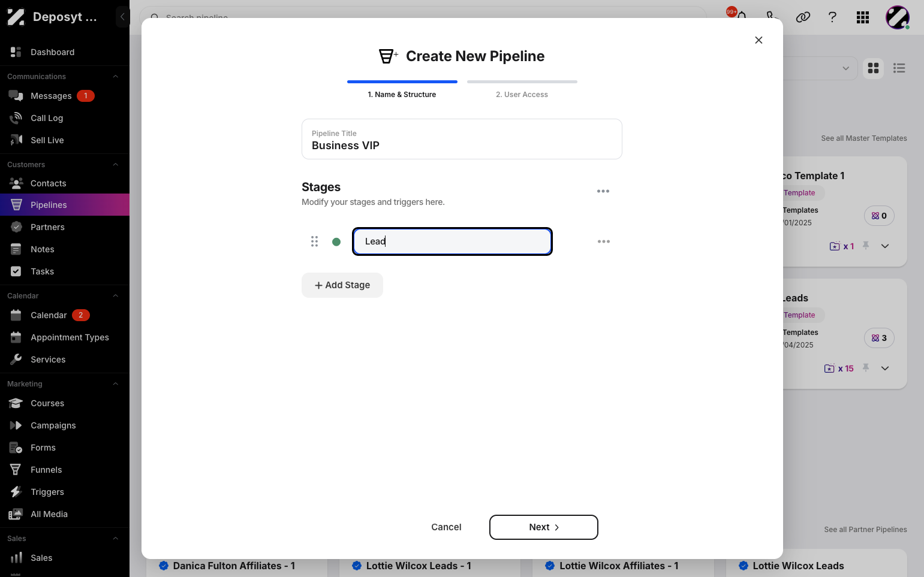Image resolution: width=924 pixels, height=577 pixels.
Task: Click the Add Stage button
Action: click(x=342, y=285)
